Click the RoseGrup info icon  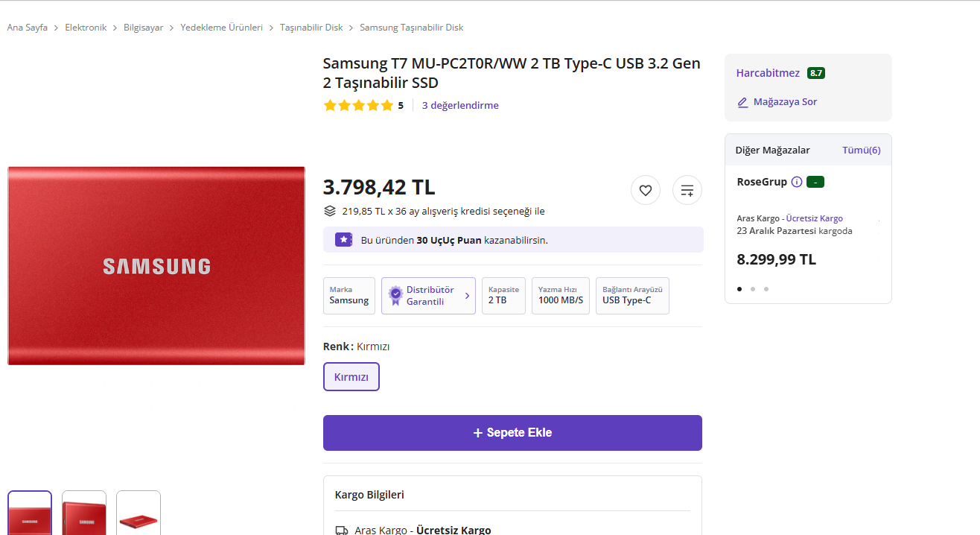click(x=797, y=182)
